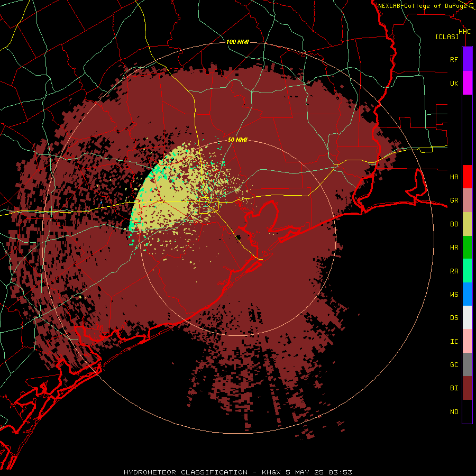
Task: Click the RF purple legend swatch
Action: click(x=467, y=59)
